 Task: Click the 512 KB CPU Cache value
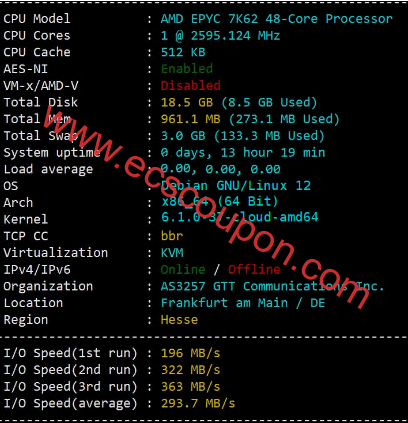pyautogui.click(x=183, y=52)
